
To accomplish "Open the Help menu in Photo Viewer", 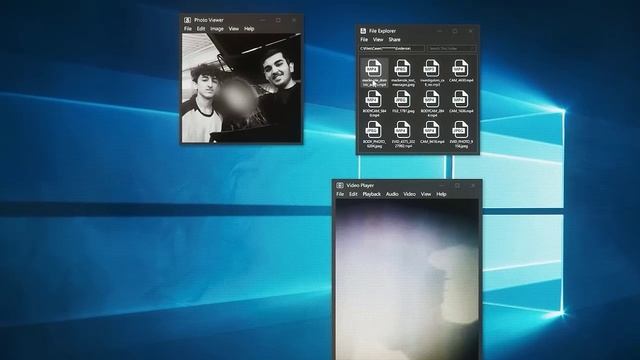I will tap(249, 29).
